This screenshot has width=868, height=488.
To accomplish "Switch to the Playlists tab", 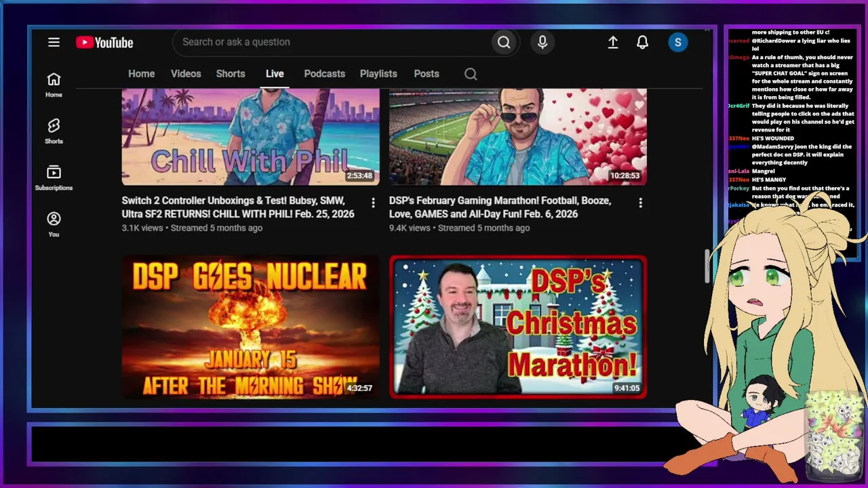I will pyautogui.click(x=378, y=74).
